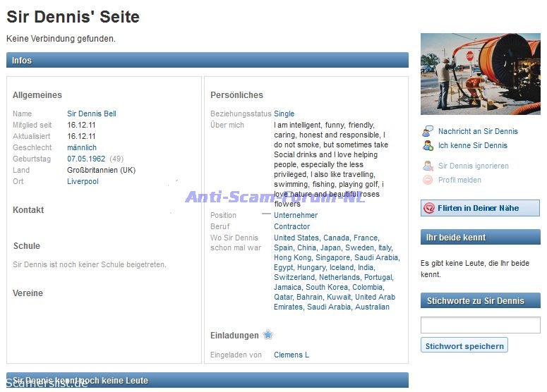The height and width of the screenshot is (392, 547).
Task: Click the red report icon beside Profil melden
Action: 428,180
